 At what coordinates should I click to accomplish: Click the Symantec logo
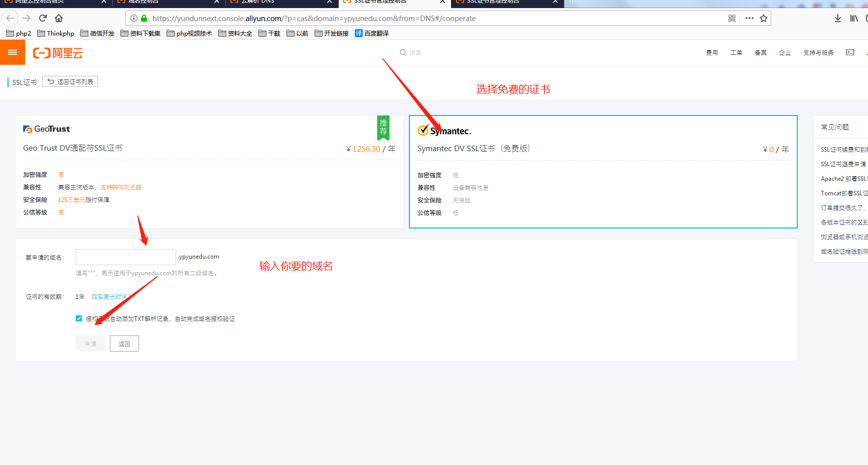coord(445,131)
